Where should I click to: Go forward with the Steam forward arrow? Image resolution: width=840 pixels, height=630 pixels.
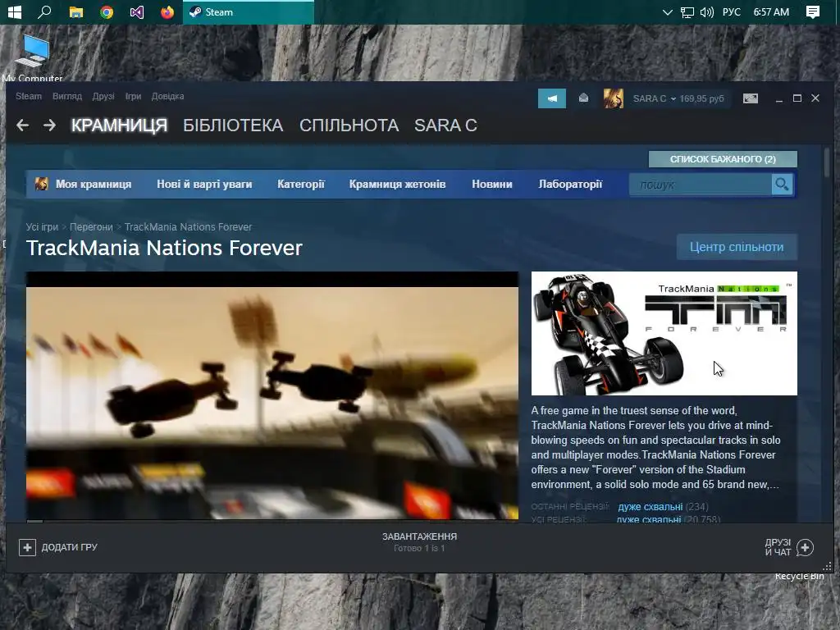pyautogui.click(x=49, y=126)
